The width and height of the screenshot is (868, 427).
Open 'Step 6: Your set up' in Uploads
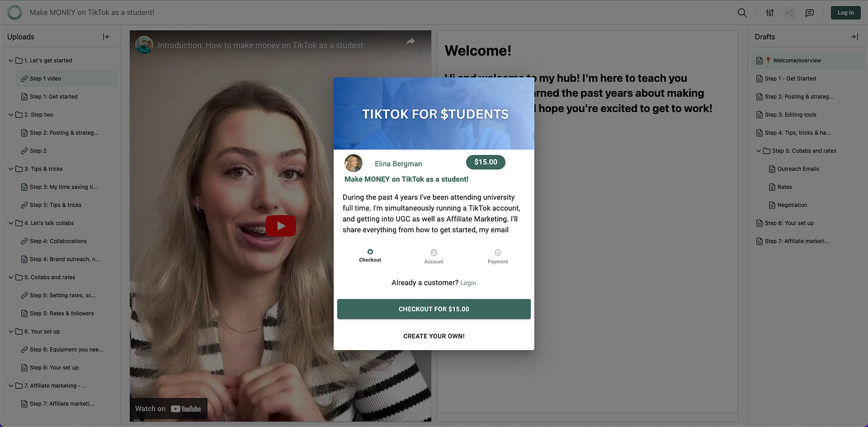[67, 367]
